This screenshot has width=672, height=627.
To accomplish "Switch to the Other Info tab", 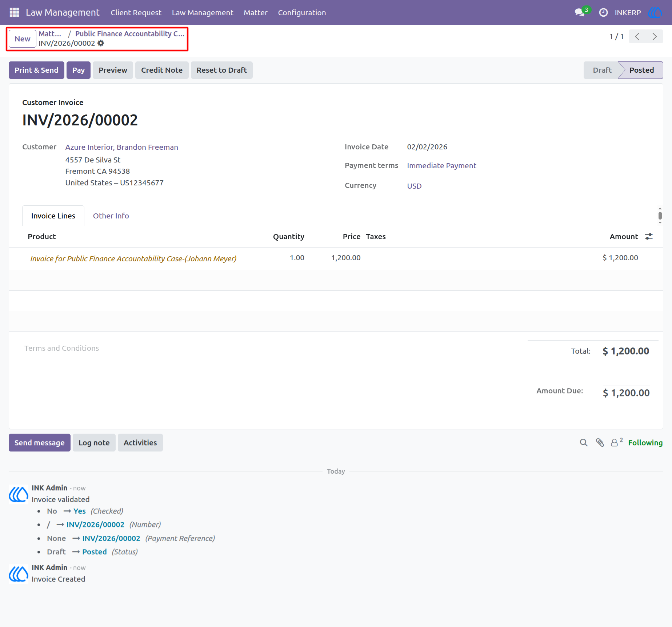I will (x=111, y=216).
